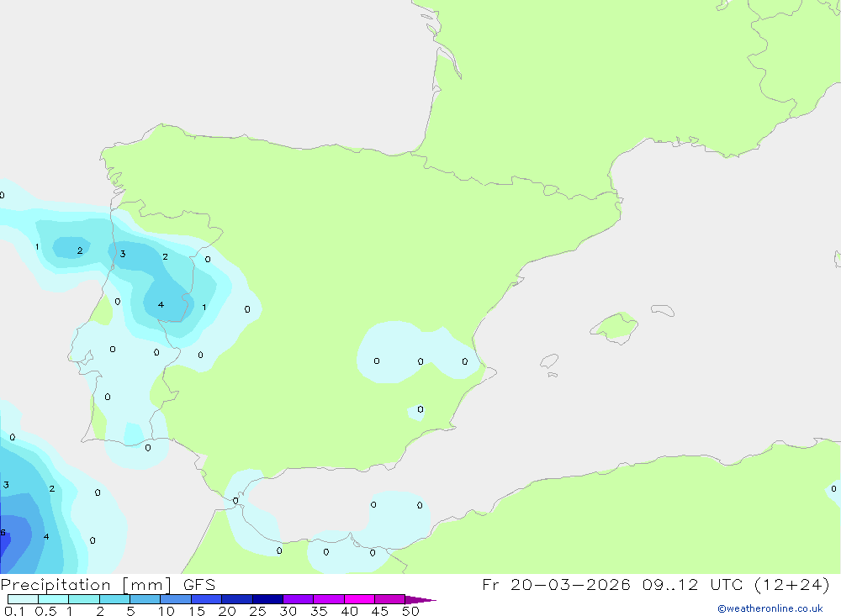Image resolution: width=841 pixels, height=616 pixels.
Task: Click the '30' legend scale label
Action: 288,611
